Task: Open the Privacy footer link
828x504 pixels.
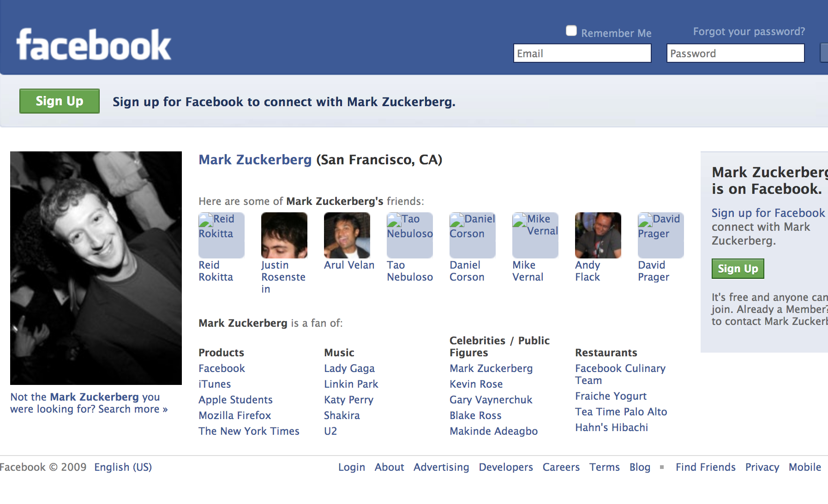Action: click(762, 467)
